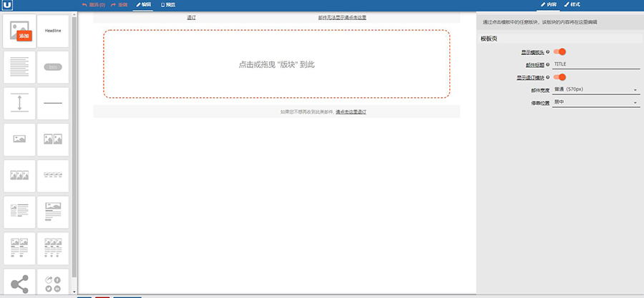Click the orange 添加 button
The image size is (644, 298).
coord(24,35)
